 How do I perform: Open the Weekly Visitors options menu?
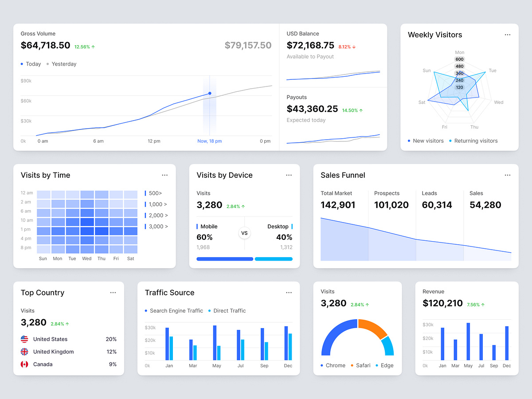tap(508, 35)
